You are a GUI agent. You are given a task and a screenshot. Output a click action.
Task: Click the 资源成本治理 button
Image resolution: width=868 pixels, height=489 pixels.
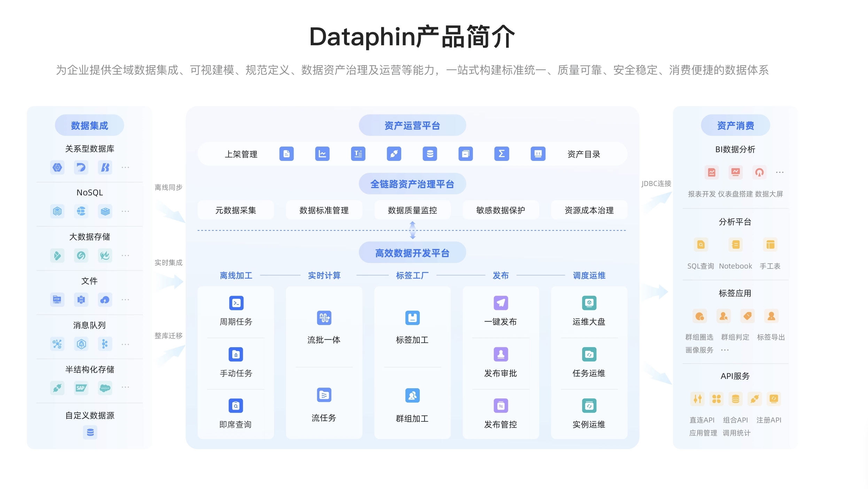[x=589, y=210]
